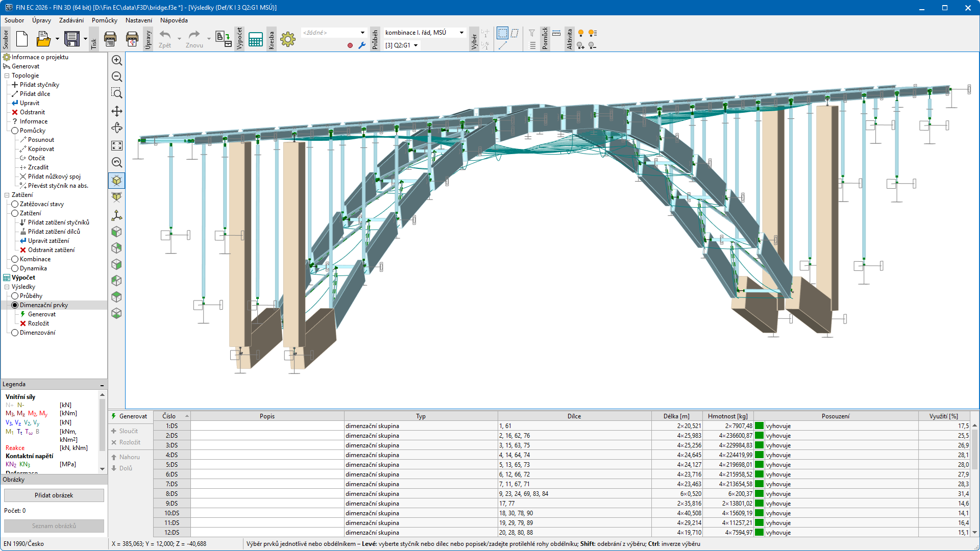The image size is (980, 551).
Task: Open the kombinace I. řád MSÚ dropdown
Action: coord(461,33)
